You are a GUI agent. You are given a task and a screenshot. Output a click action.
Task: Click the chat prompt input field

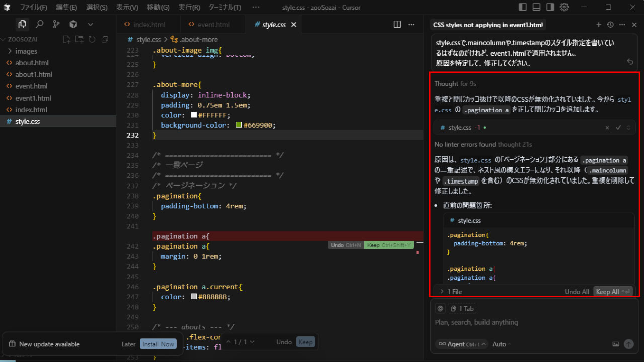click(x=534, y=322)
